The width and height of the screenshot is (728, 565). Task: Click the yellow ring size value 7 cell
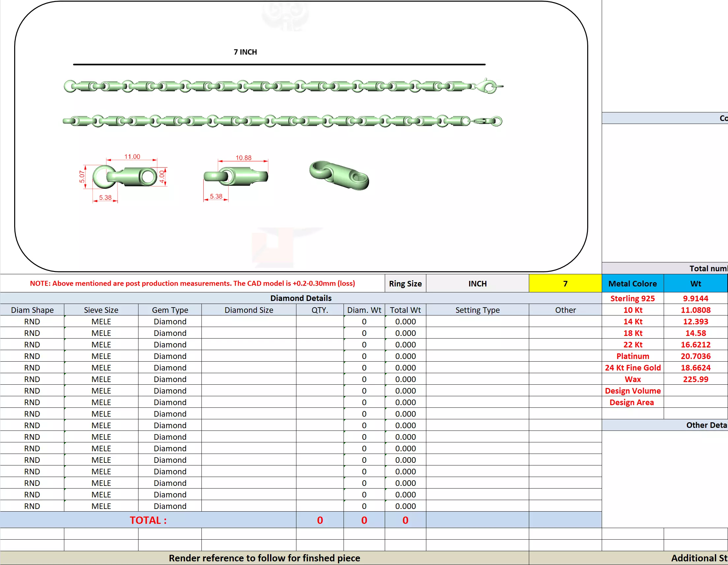pos(565,283)
